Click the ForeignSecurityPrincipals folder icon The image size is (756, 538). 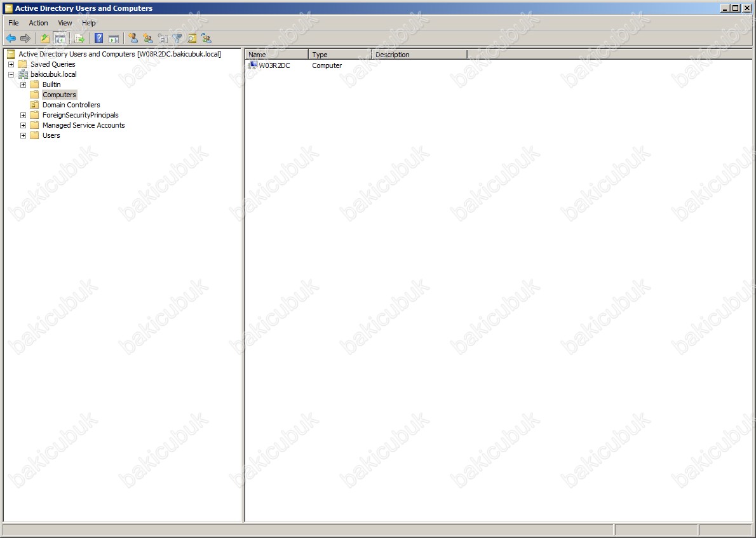(34, 115)
